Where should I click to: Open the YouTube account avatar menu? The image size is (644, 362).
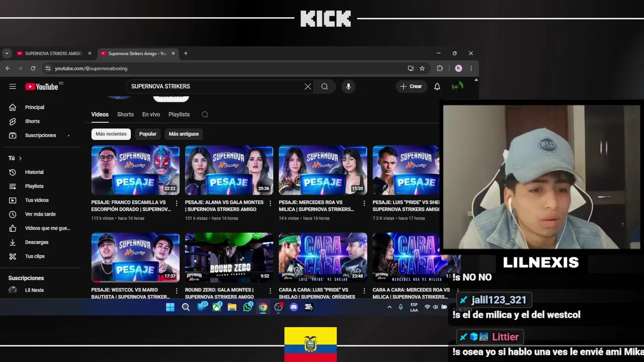point(457,86)
